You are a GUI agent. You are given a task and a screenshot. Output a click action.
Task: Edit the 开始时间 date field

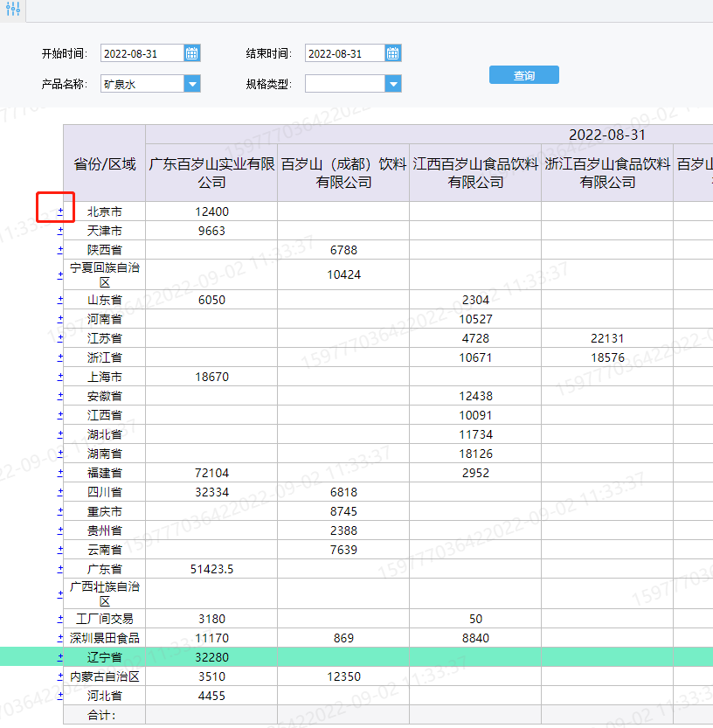(x=142, y=53)
